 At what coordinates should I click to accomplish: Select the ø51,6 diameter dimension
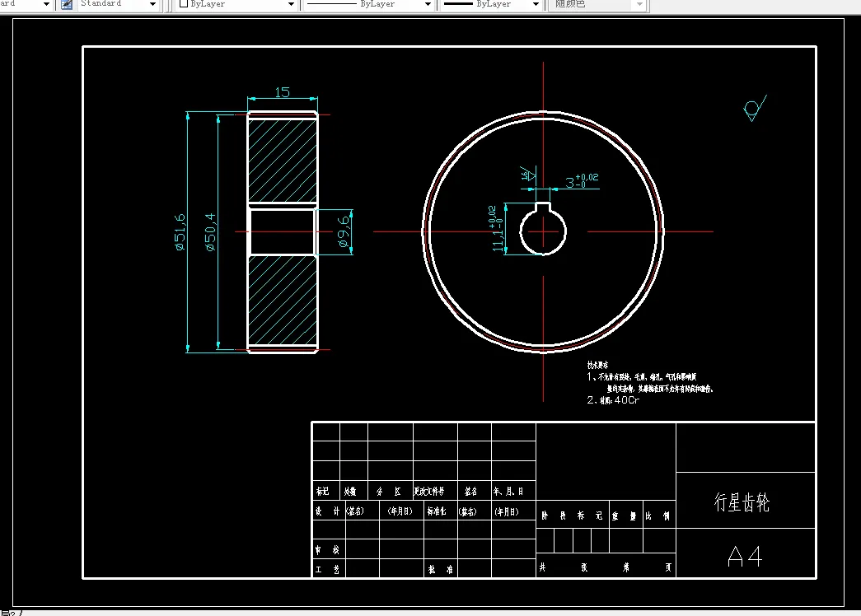click(x=180, y=231)
